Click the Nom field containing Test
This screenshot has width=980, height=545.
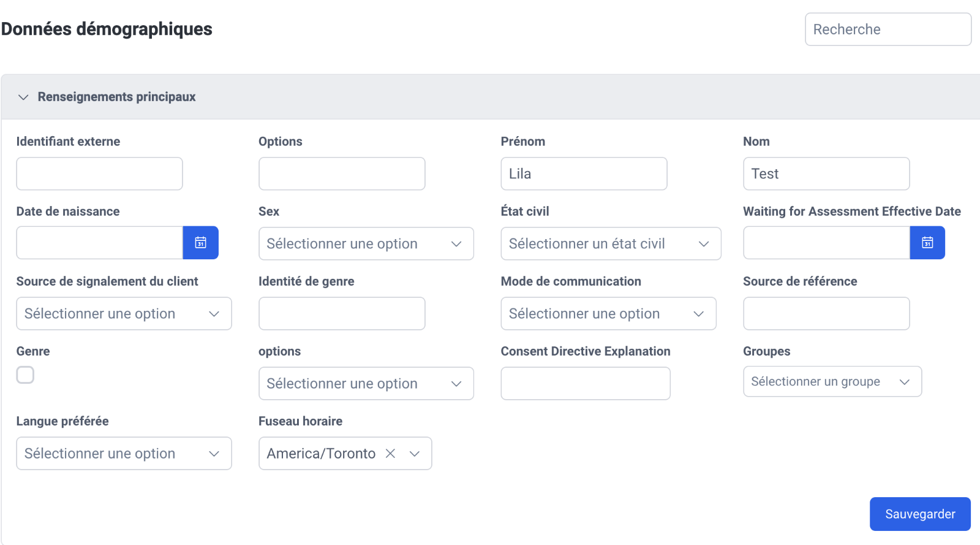826,173
